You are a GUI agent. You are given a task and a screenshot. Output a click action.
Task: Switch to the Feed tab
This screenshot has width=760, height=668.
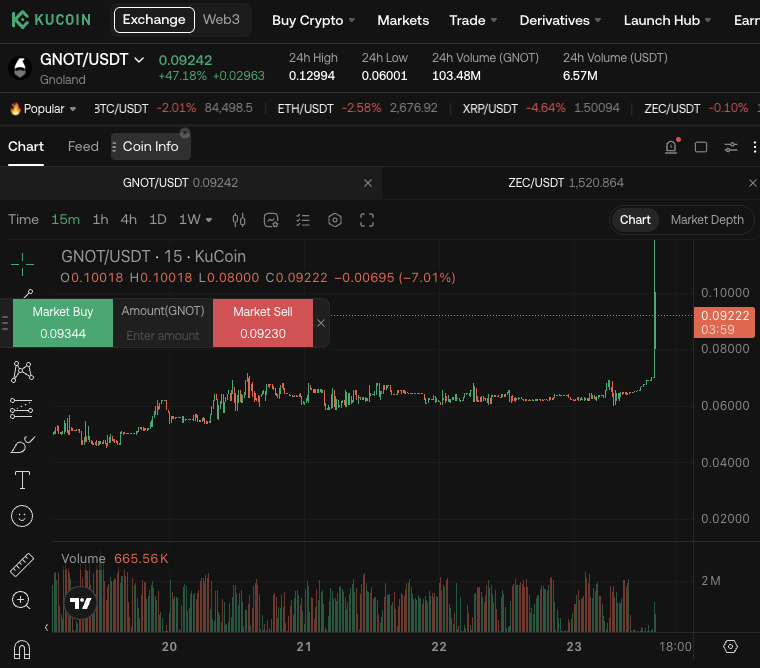point(83,146)
